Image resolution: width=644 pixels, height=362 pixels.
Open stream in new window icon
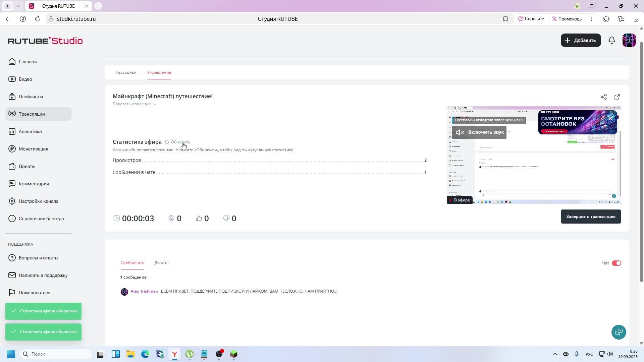tap(617, 97)
